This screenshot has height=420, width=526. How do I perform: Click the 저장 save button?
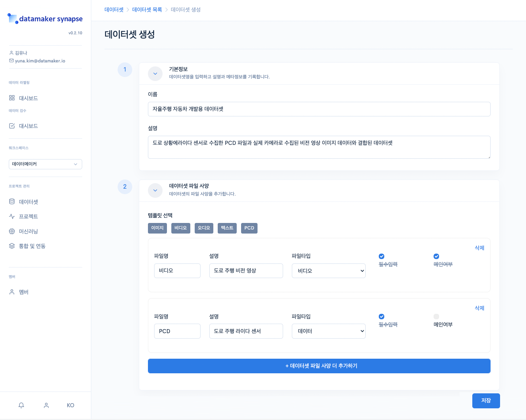[x=486, y=401]
